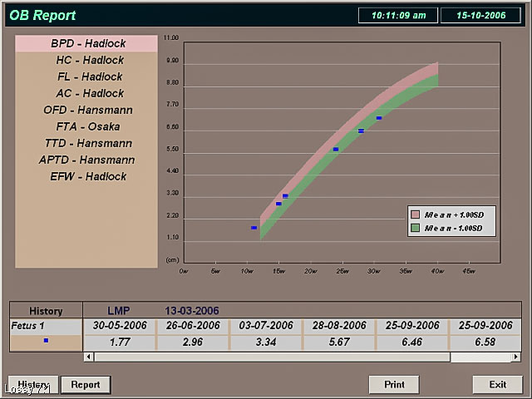This screenshot has height=399, width=532.
Task: Click the green Mean -1.00SD legend swatch
Action: [x=414, y=228]
